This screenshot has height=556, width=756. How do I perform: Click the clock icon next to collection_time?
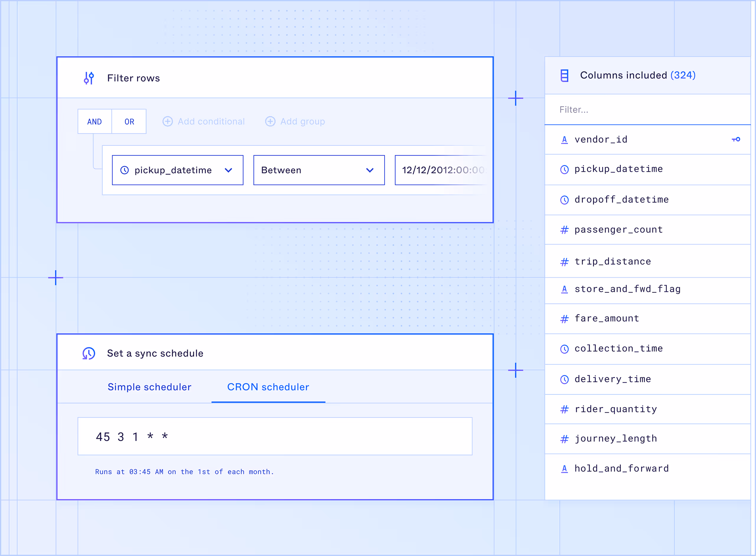564,349
